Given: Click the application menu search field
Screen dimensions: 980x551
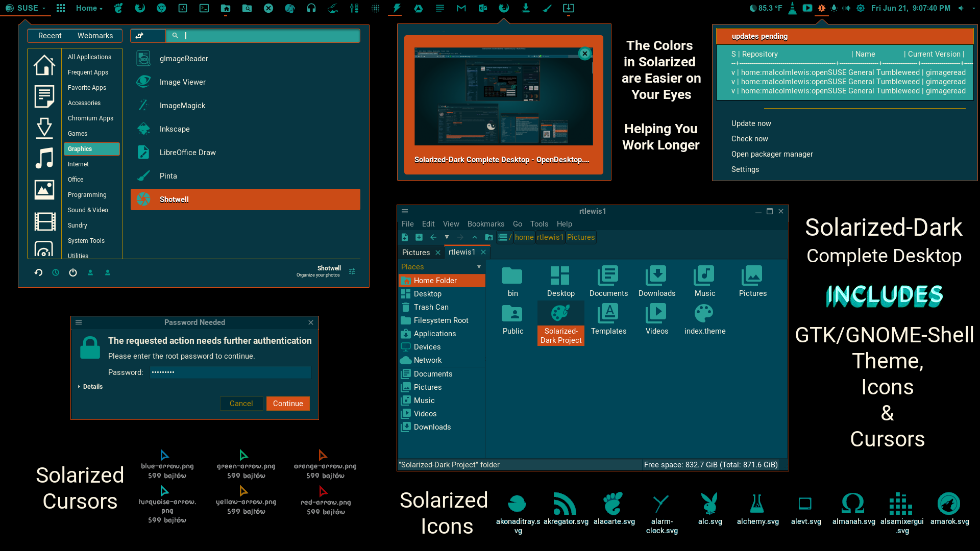Looking at the screenshot, I should pos(263,36).
